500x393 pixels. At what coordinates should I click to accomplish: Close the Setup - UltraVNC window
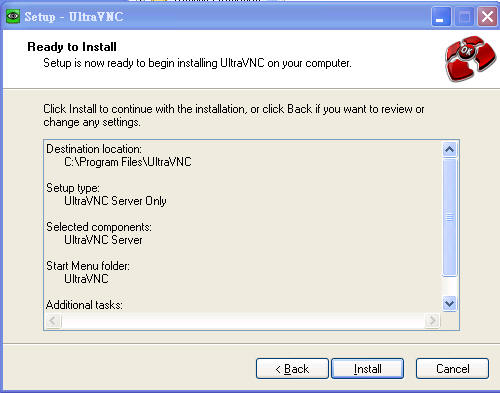pos(487,17)
